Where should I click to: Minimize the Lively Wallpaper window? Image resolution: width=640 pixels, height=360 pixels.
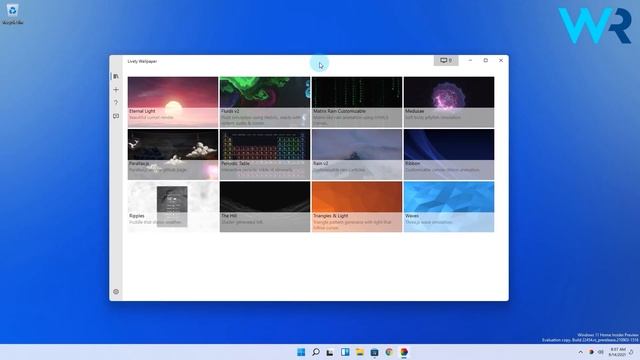(470, 60)
